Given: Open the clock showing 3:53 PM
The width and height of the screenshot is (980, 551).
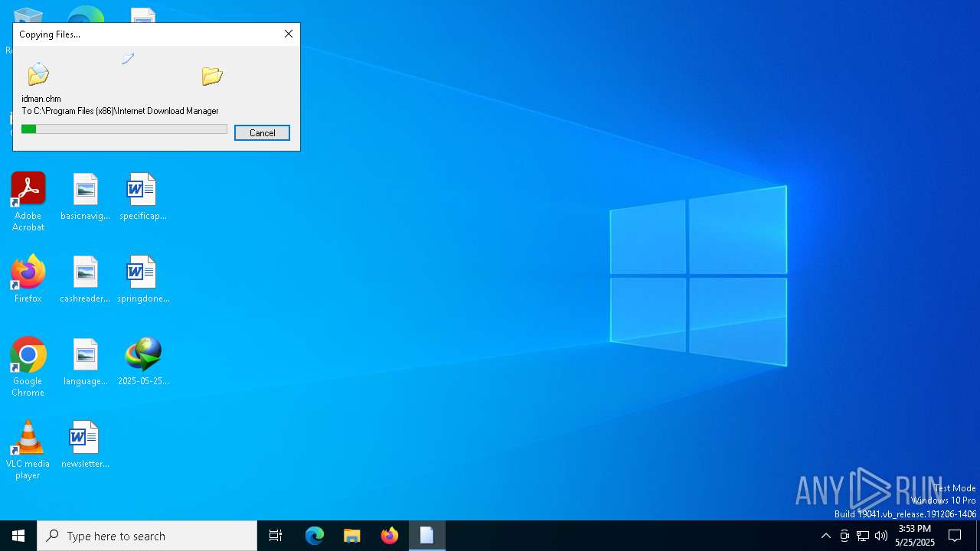Looking at the screenshot, I should (915, 536).
